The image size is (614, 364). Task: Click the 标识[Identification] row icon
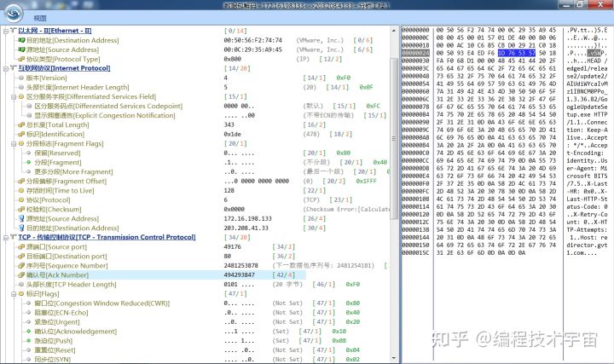click(21, 134)
